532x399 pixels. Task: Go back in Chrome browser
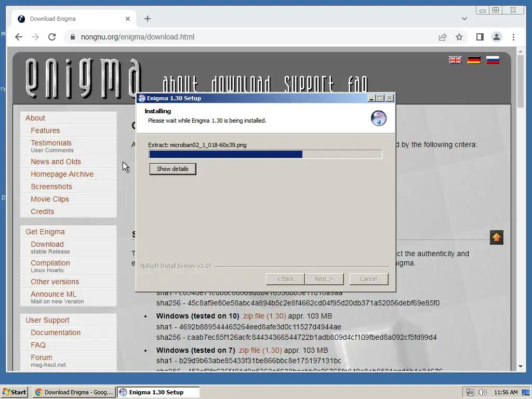pyautogui.click(x=19, y=37)
